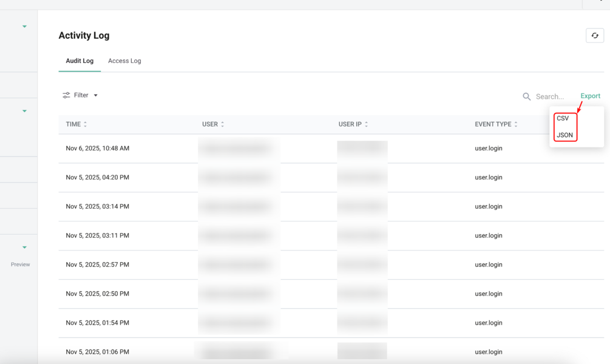Sort by USER IP column arrows
This screenshot has height=364, width=610.
tap(367, 124)
